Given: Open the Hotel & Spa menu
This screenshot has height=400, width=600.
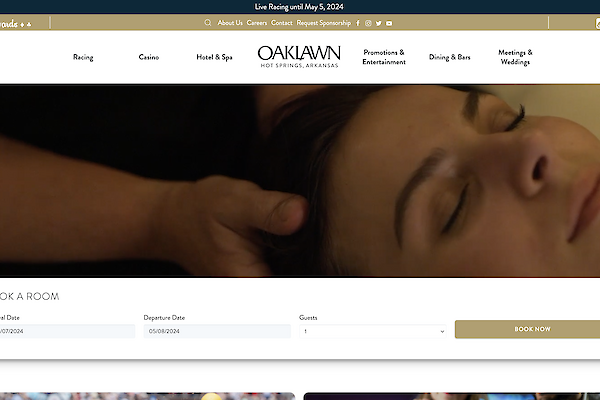Looking at the screenshot, I should tap(214, 57).
